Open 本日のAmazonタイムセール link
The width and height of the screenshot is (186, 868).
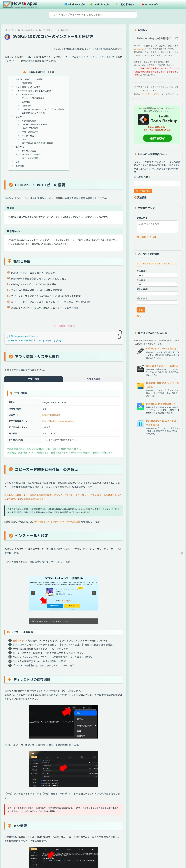pyautogui.click(x=22, y=337)
